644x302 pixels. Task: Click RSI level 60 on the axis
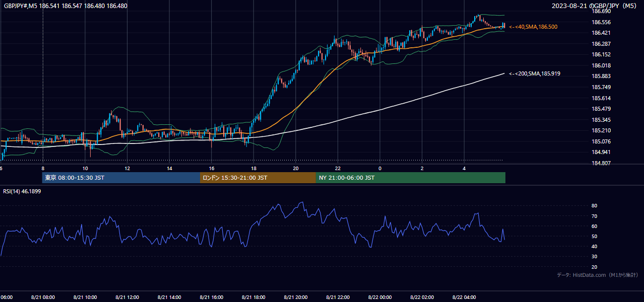coord(594,226)
